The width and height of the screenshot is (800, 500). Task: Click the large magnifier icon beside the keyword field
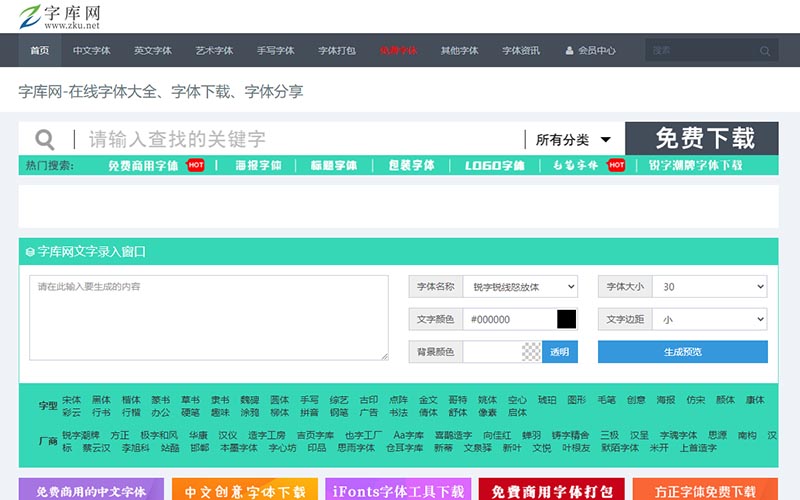coord(45,139)
